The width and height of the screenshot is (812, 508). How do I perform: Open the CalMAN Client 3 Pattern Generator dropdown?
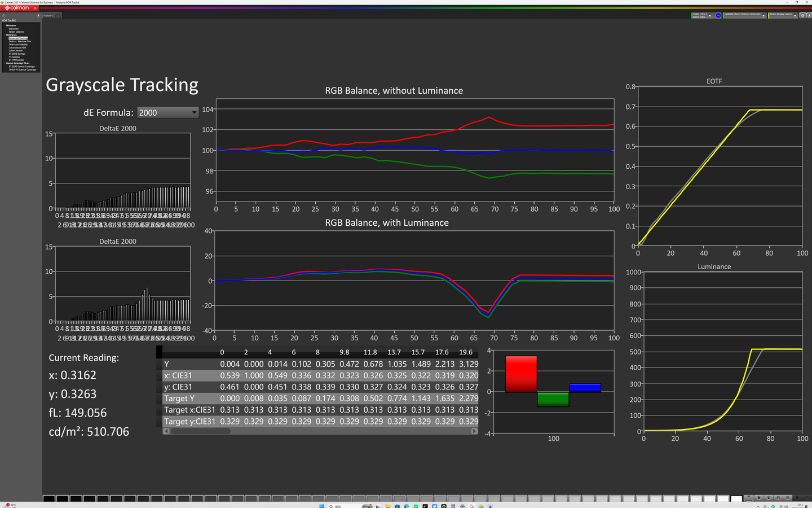tap(745, 15)
